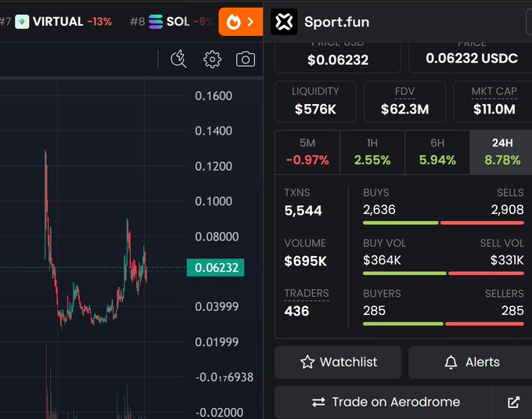Viewport: 532px width, 419px height.
Task: Select the 24H timeframe tab
Action: 501,153
